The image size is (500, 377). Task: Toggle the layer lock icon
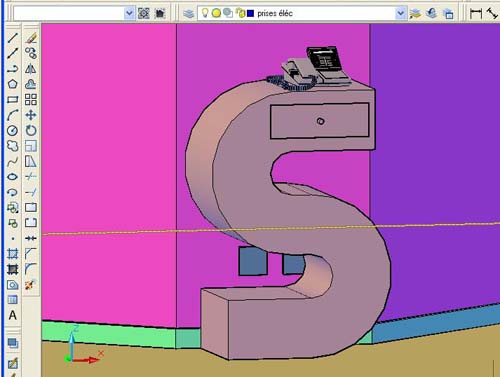[x=240, y=13]
